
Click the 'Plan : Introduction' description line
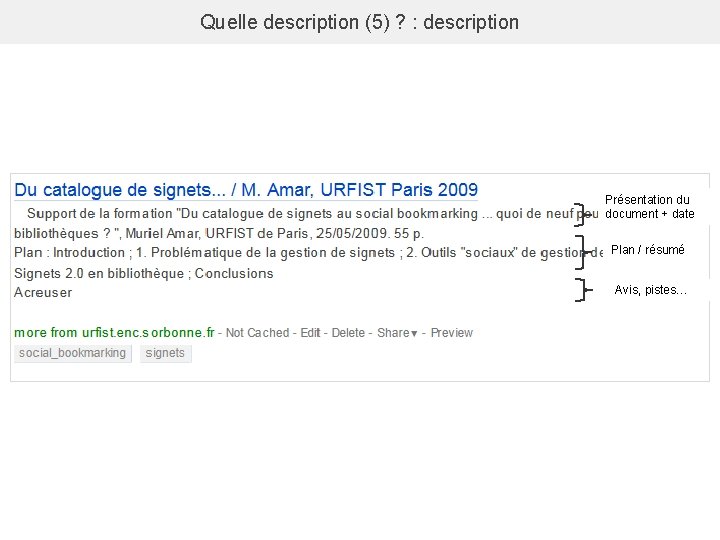click(x=308, y=253)
